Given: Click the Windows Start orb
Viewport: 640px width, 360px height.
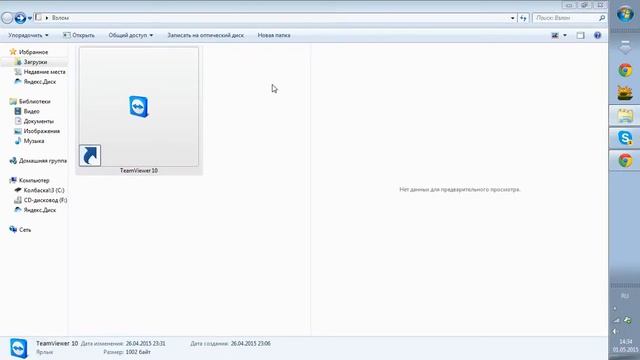Looking at the screenshot, I should [x=625, y=14].
